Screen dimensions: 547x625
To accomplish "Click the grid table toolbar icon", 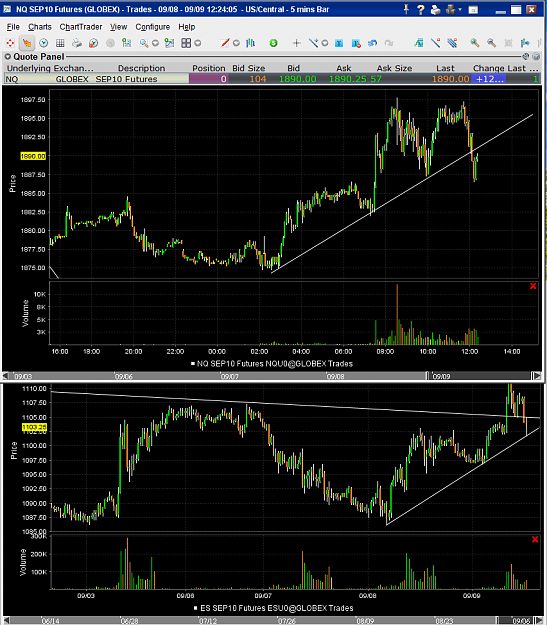I will pyautogui.click(x=60, y=43).
